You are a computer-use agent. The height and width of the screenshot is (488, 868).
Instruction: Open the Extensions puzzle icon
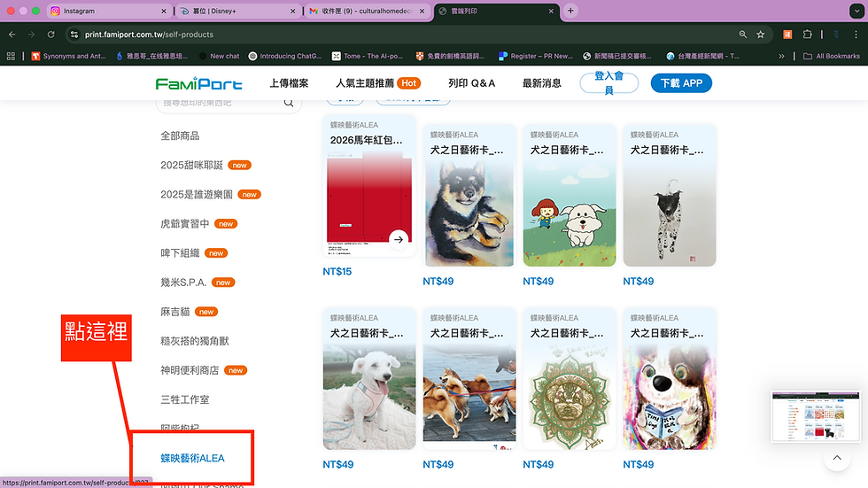(807, 35)
